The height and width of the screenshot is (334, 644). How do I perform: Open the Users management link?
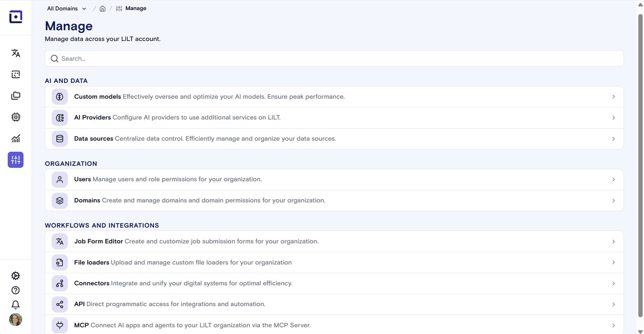(334, 180)
